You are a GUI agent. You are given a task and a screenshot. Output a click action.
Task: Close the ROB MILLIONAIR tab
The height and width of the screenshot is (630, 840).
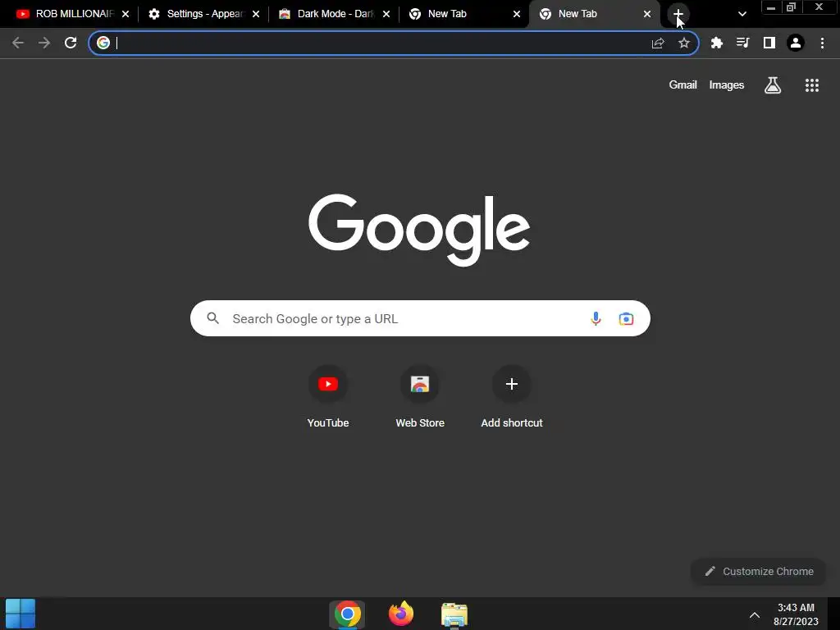[x=126, y=14]
